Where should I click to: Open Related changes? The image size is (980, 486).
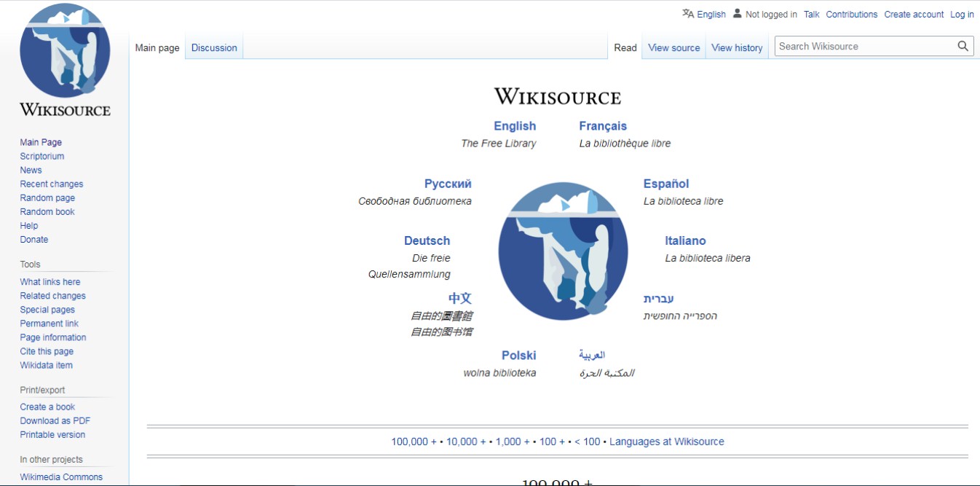[52, 296]
